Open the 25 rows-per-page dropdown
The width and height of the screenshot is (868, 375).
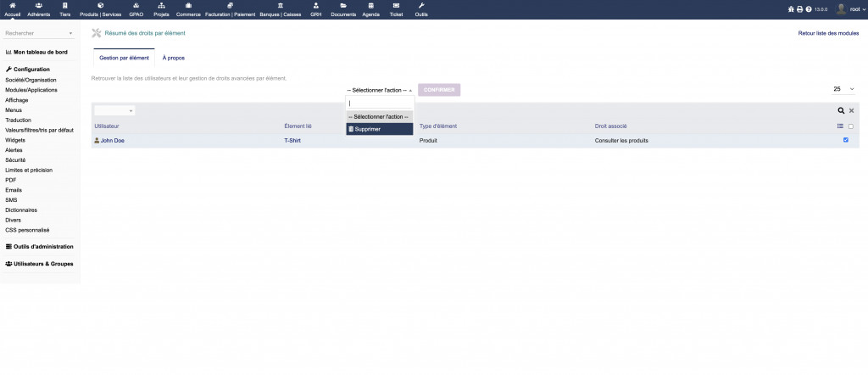pos(843,89)
